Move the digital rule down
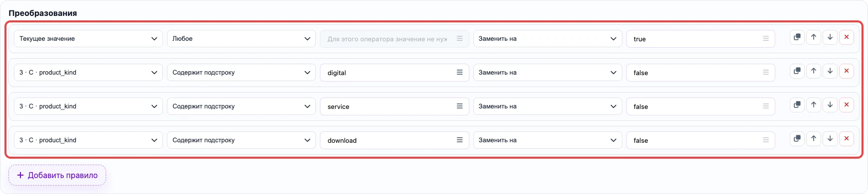The height and width of the screenshot is (194, 868). [x=830, y=71]
